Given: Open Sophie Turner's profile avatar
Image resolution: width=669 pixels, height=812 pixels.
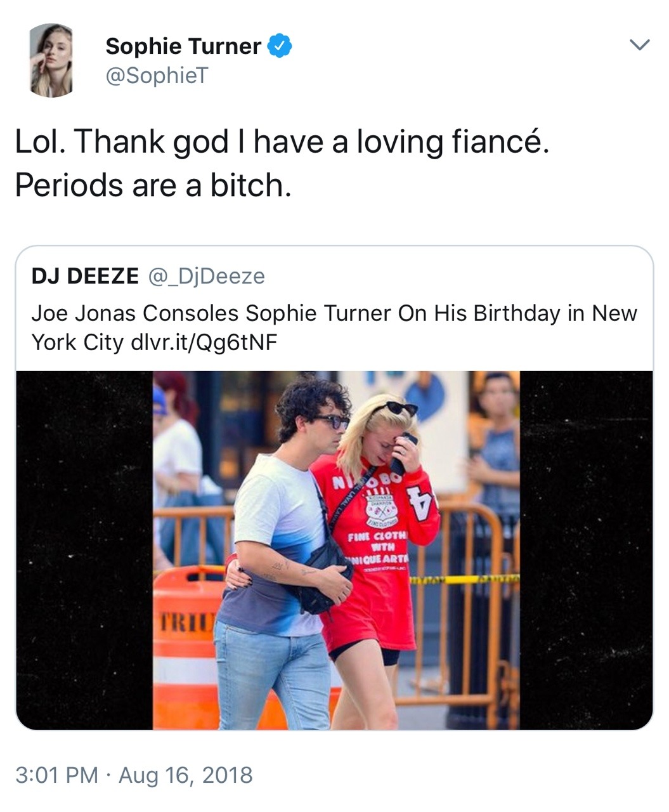Looking at the screenshot, I should pos(51,60).
